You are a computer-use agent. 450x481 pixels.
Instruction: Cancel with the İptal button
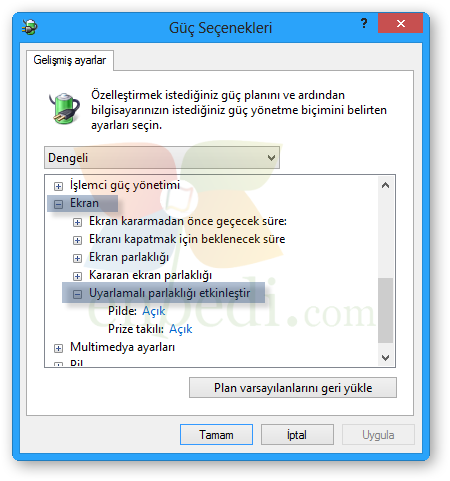click(x=297, y=435)
